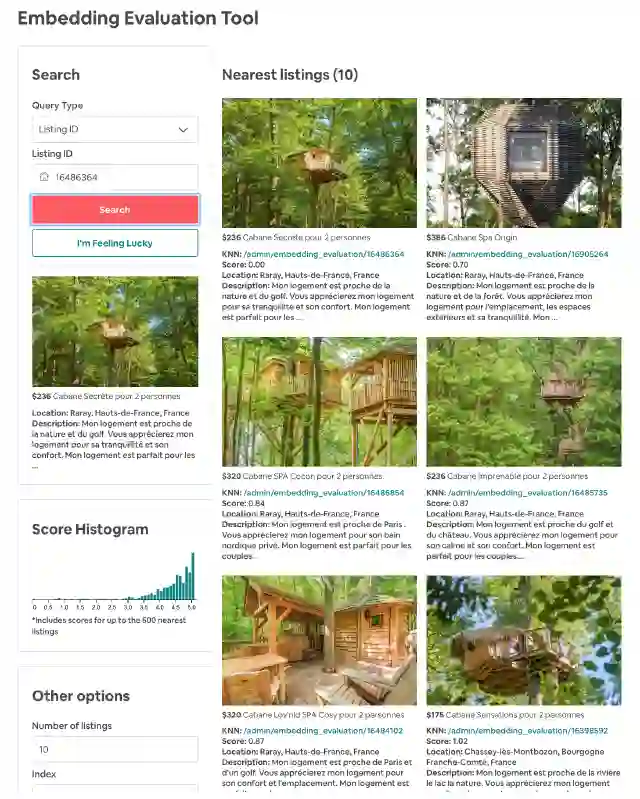The width and height of the screenshot is (640, 799).
Task: Open the Listing ID query type combo box
Action: [x=115, y=129]
